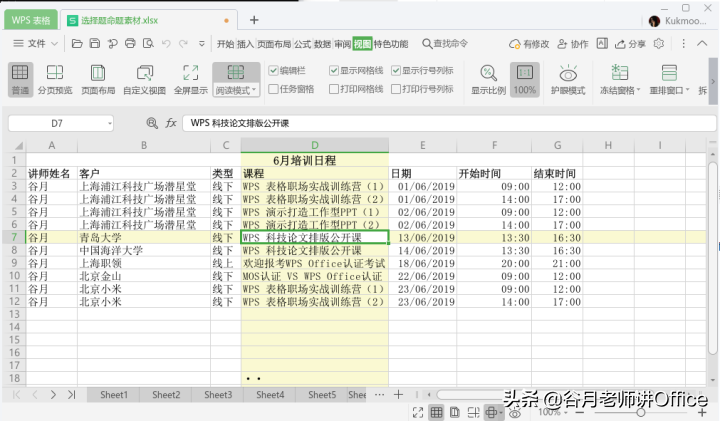Click the Open folder icon in quick toolbar
The width and height of the screenshot is (720, 421).
click(x=77, y=44)
